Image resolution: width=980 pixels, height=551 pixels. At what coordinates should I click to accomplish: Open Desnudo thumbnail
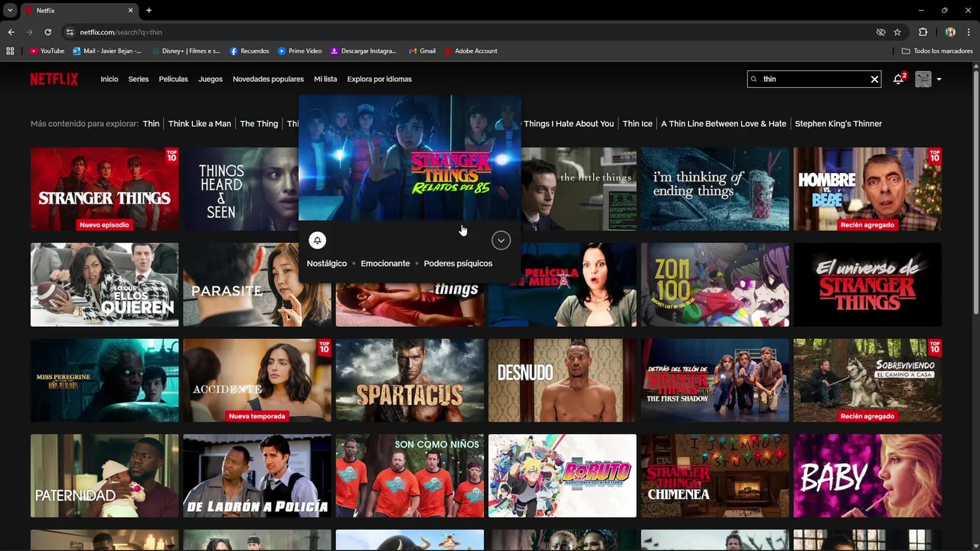point(563,380)
